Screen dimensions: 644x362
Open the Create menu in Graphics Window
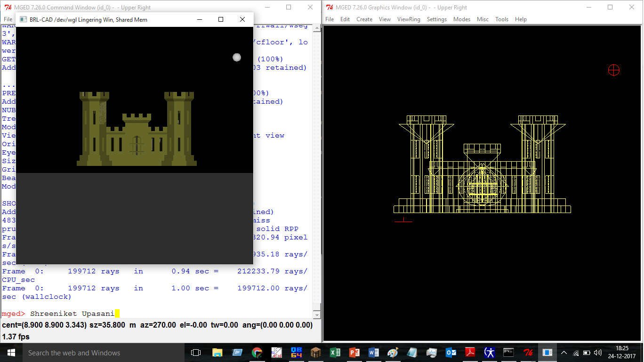tap(364, 19)
